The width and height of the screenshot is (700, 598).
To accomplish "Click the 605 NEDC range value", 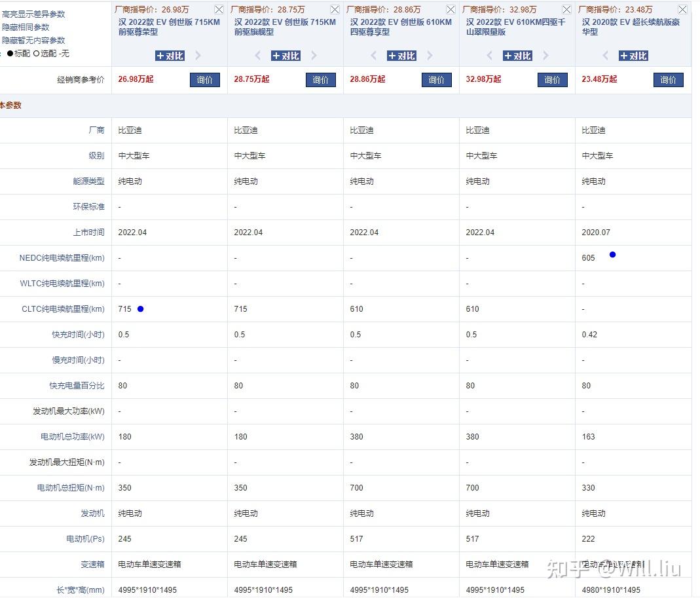I will (x=588, y=257).
